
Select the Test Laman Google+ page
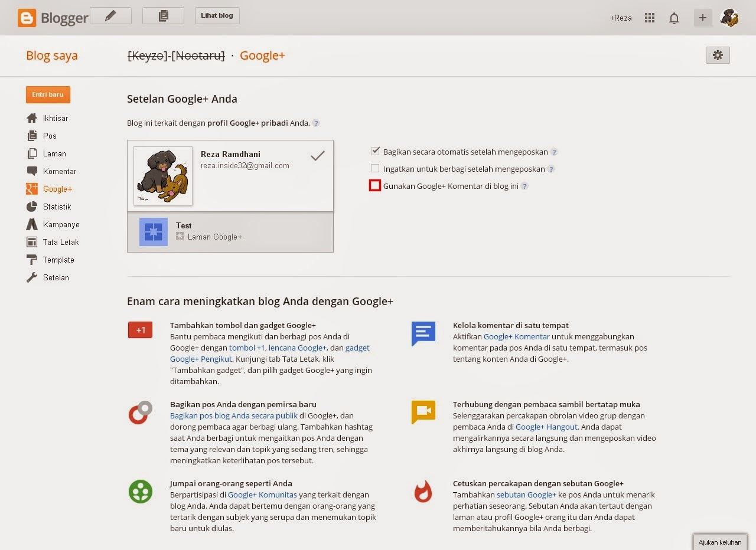coord(230,232)
